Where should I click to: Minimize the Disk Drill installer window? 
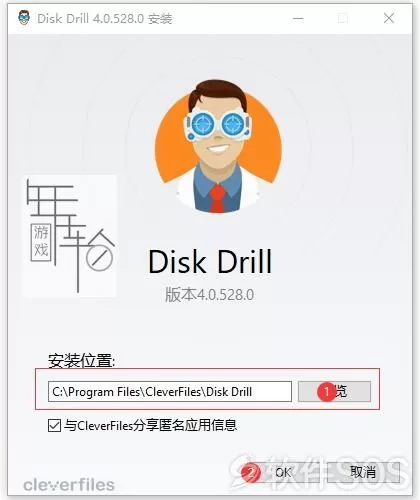[298, 18]
